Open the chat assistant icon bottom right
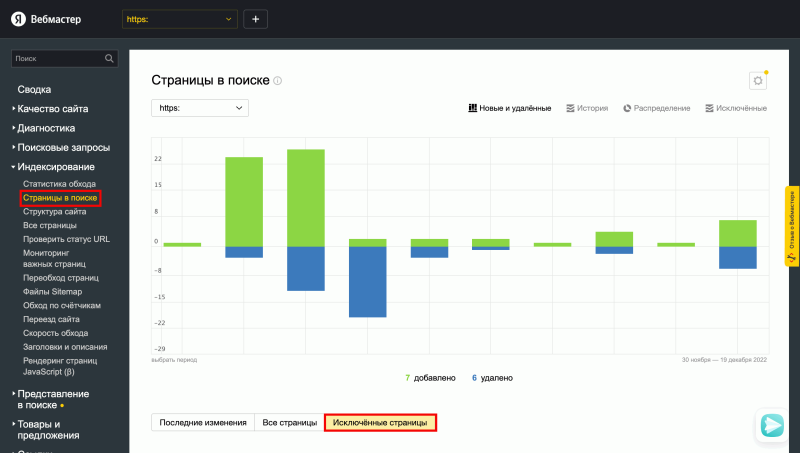The image size is (800, 453). 771,425
